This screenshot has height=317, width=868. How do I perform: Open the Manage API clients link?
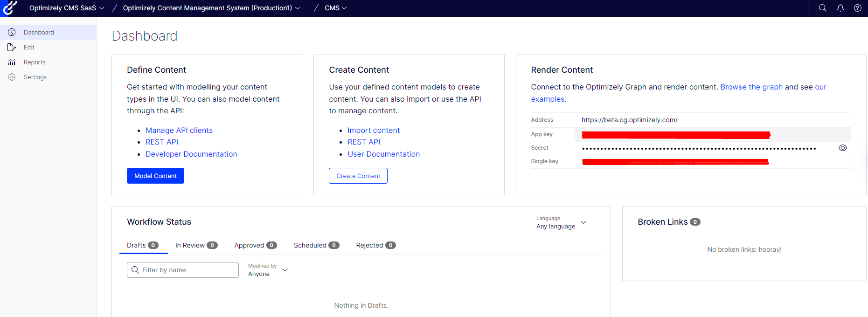tap(179, 130)
